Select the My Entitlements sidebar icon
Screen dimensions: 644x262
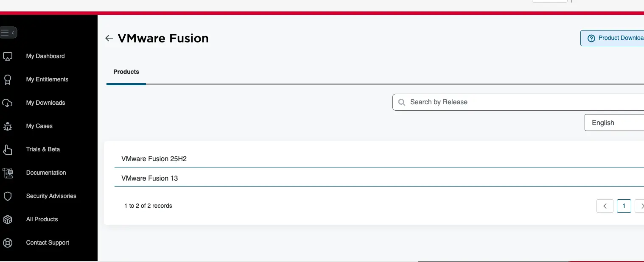click(7, 79)
